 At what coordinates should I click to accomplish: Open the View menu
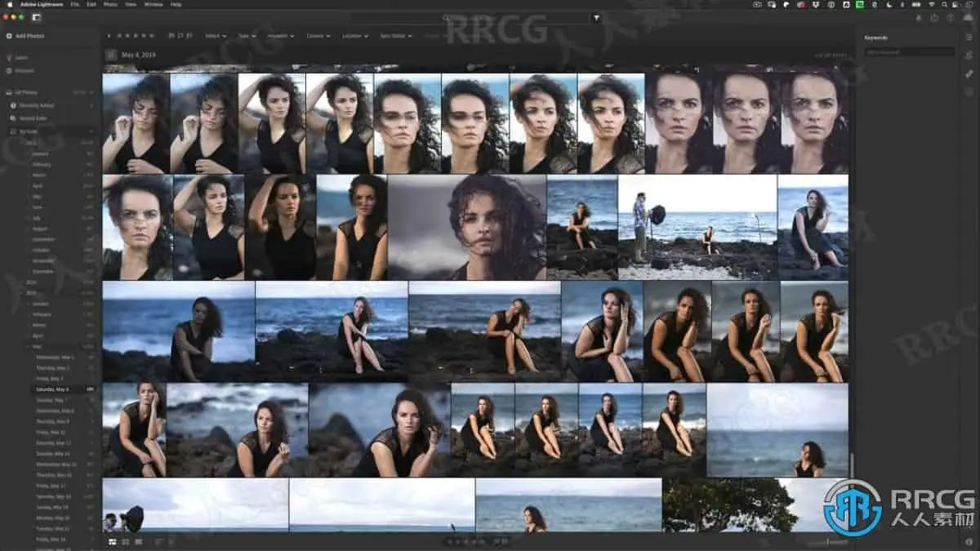131,4
